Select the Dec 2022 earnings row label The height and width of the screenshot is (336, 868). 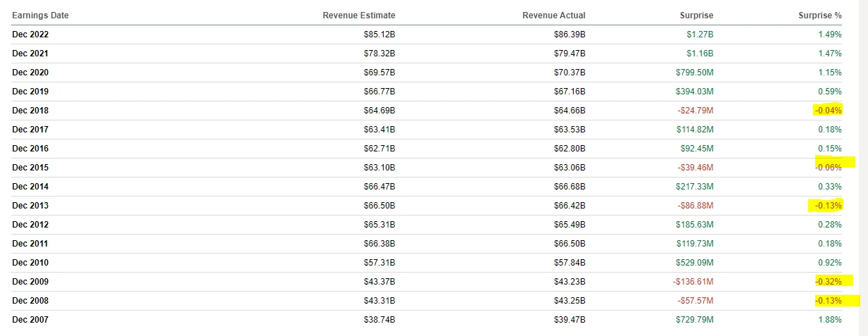point(30,35)
